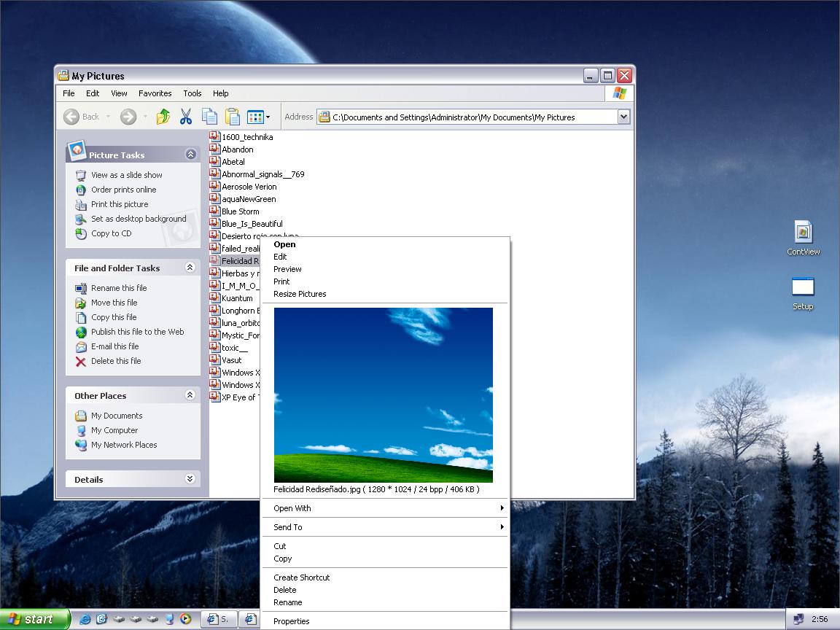This screenshot has height=630, width=840.
Task: Click the Setup desktop icon
Action: coord(803,293)
